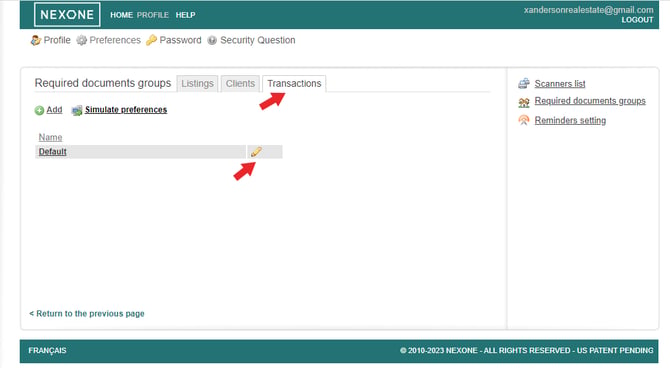Click the LOGOUT link
The height and width of the screenshot is (368, 670).
click(x=637, y=20)
